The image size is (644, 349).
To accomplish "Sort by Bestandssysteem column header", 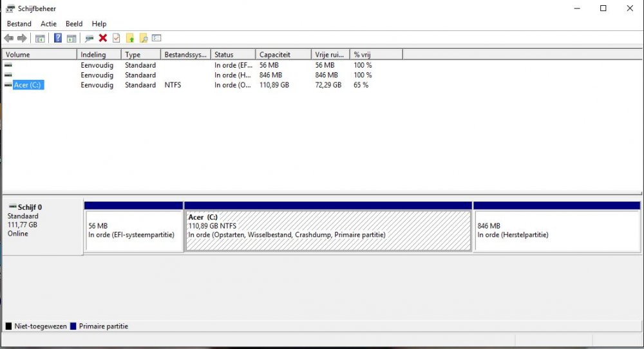I will [x=185, y=55].
